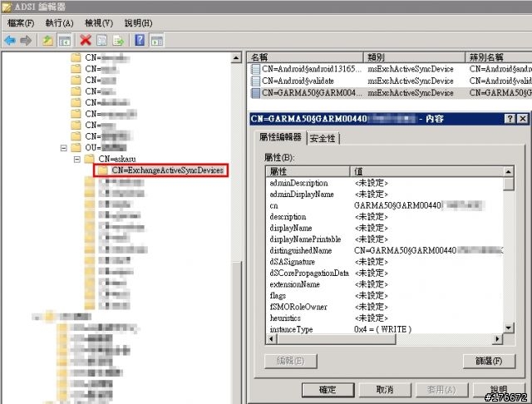Image resolution: width=532 pixels, height=404 pixels.
Task: Select the cn attribute row
Action: coord(384,205)
